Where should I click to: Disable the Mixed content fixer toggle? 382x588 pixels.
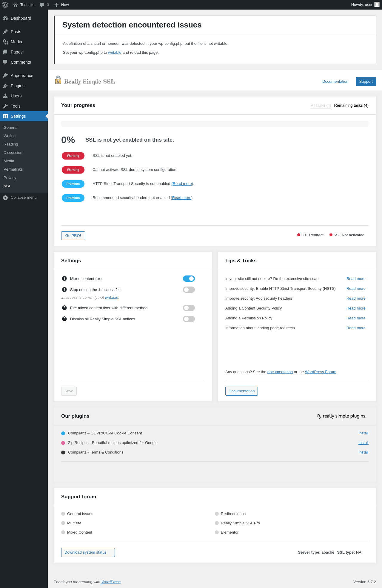pos(189,278)
